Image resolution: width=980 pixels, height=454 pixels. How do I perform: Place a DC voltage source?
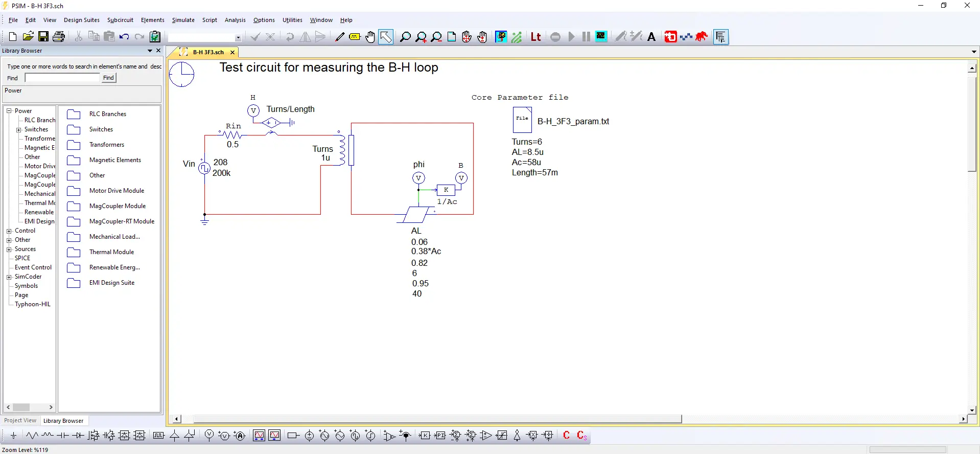[x=309, y=436]
